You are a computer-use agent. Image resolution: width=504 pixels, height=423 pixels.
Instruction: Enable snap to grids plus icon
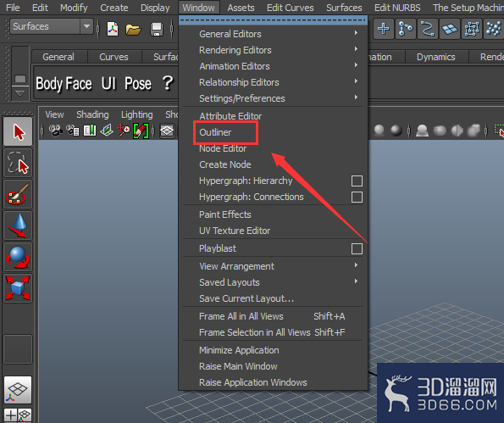384,29
